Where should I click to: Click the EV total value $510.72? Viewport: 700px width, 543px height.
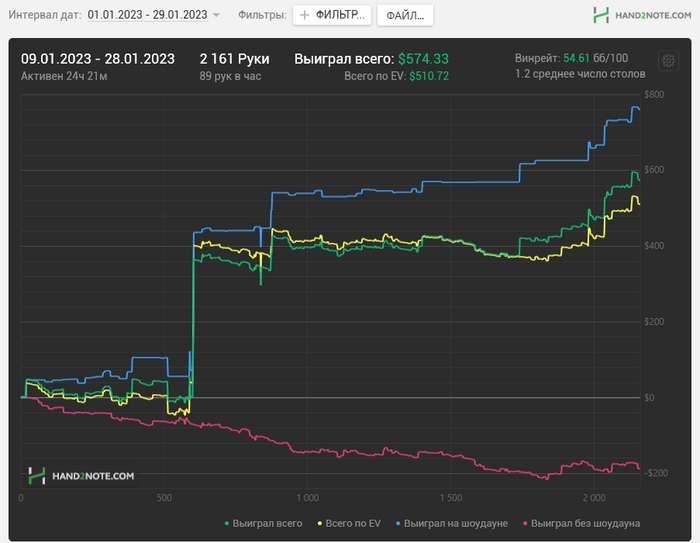coord(429,76)
